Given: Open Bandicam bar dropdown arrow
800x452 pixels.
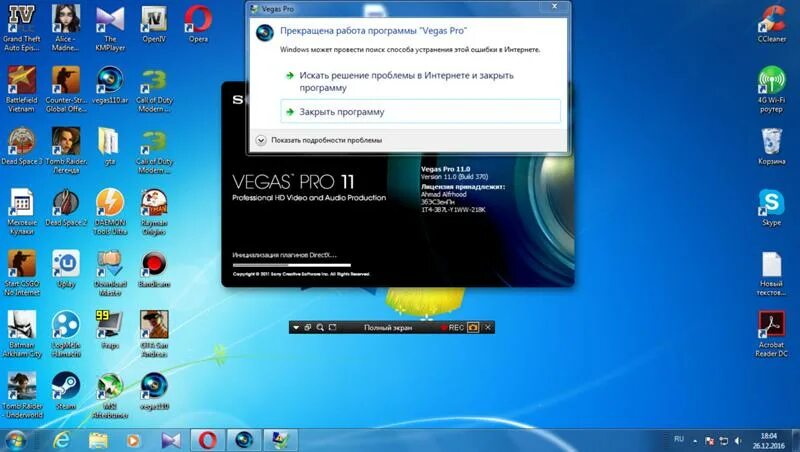Looking at the screenshot, I should pos(296,328).
